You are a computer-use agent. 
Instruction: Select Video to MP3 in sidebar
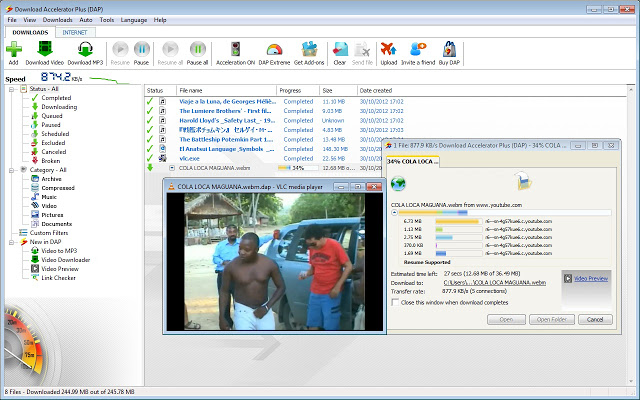[61, 250]
